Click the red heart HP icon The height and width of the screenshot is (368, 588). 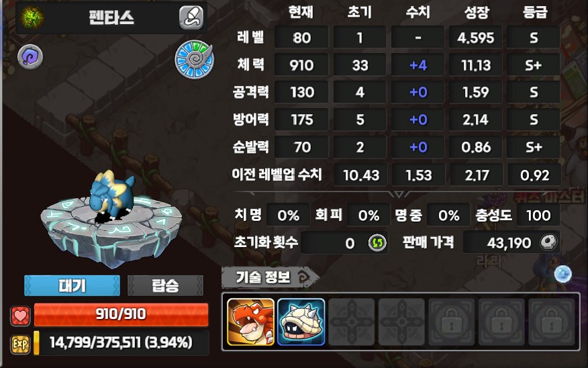point(21,315)
